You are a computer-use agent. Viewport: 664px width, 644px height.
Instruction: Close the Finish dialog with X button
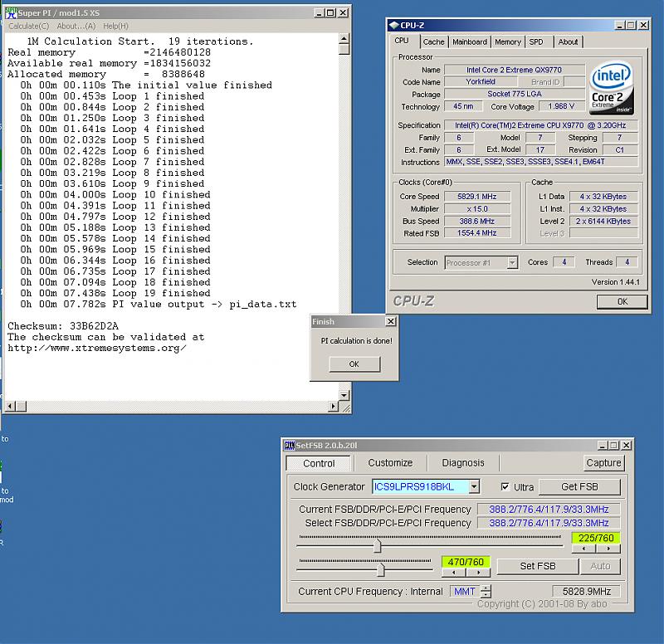point(391,322)
